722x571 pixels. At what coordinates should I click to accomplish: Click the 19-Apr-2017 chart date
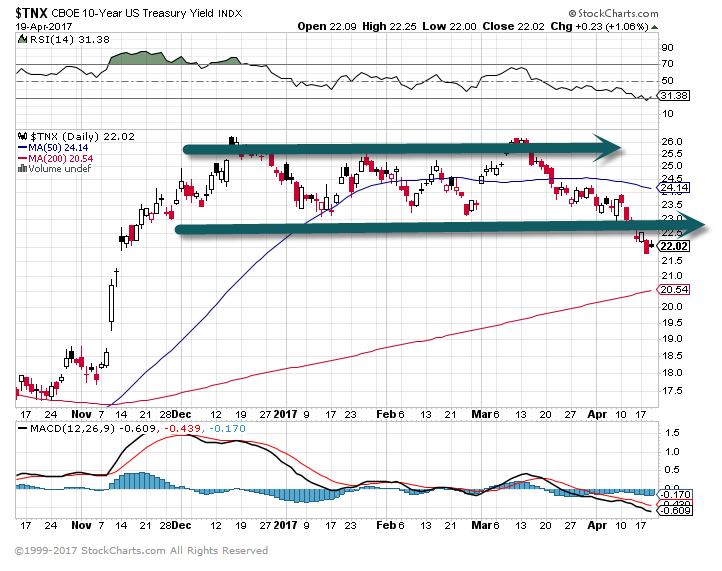click(x=43, y=26)
